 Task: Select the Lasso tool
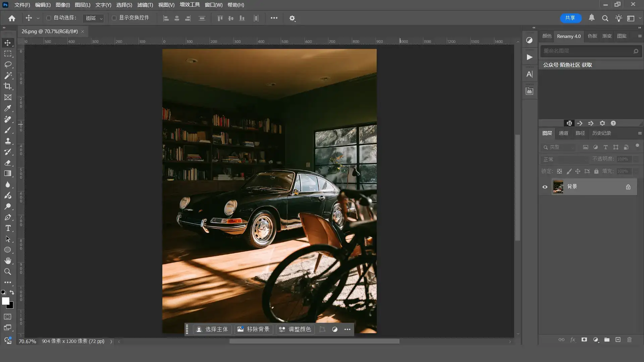click(8, 64)
